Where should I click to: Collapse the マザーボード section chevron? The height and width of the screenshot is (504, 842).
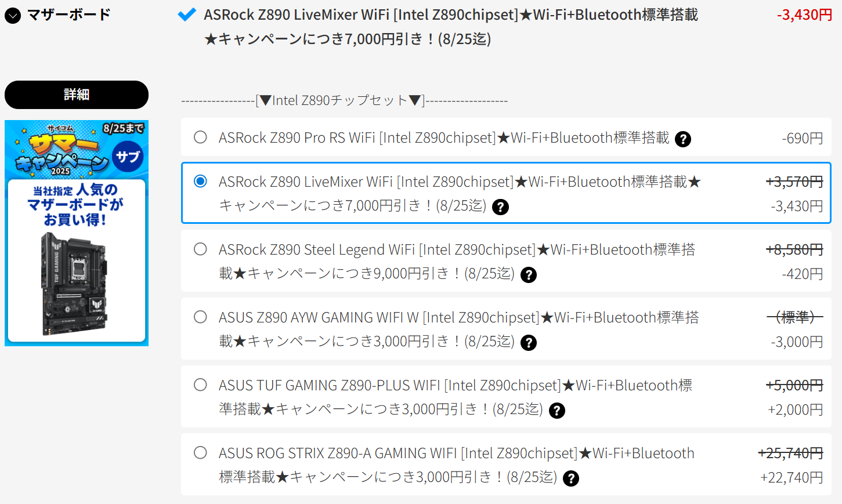[13, 16]
